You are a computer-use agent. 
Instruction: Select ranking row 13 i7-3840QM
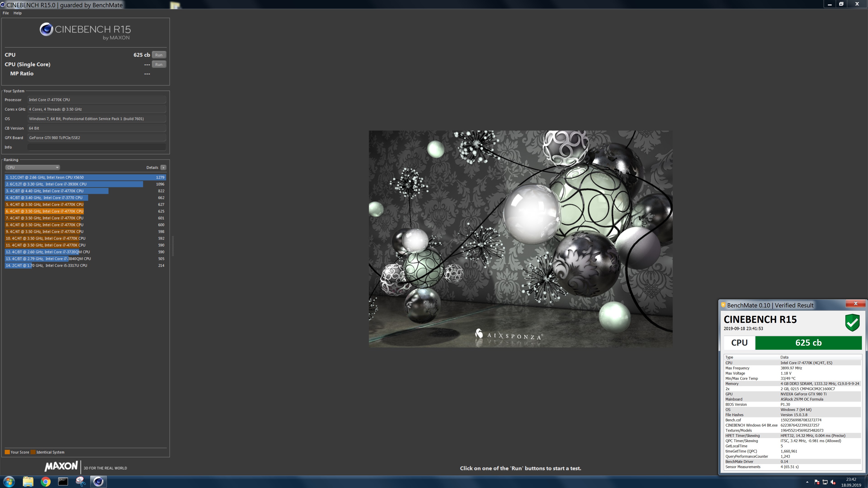click(x=86, y=259)
